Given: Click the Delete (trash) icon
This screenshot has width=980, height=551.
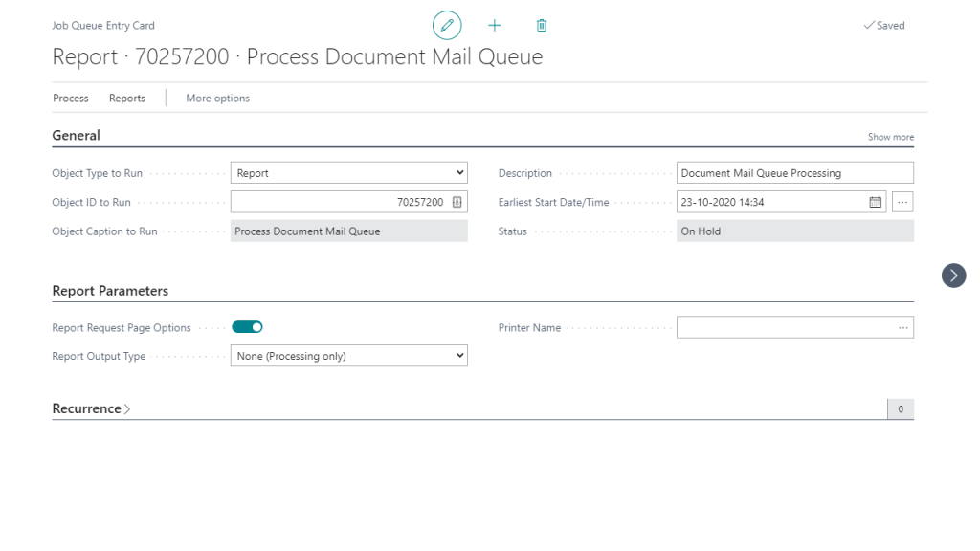Looking at the screenshot, I should point(541,25).
